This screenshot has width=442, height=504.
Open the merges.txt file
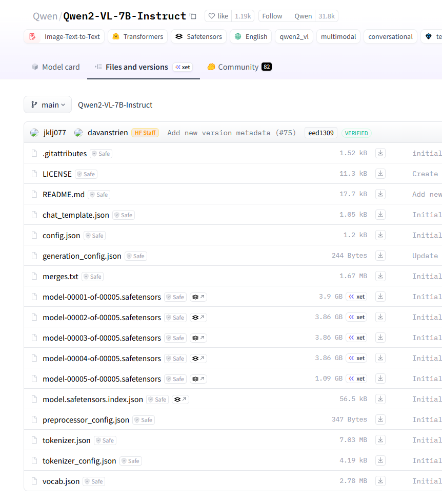pyautogui.click(x=61, y=277)
